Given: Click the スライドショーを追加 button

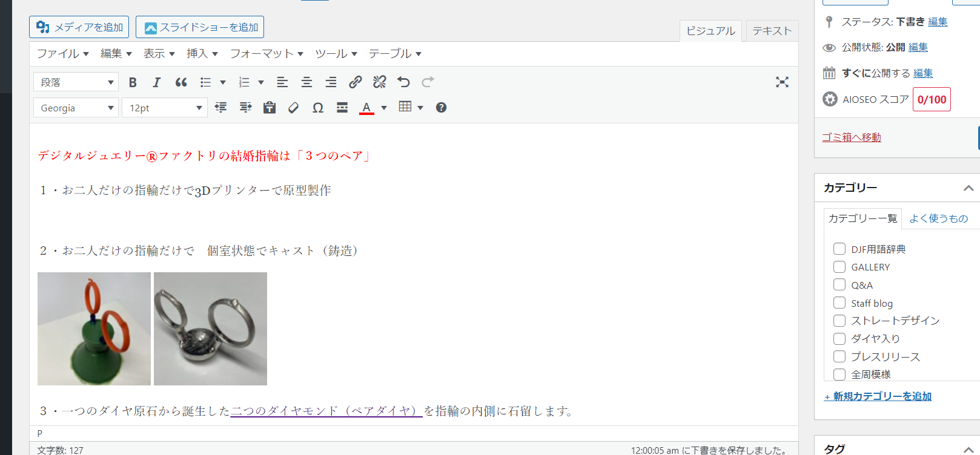Looking at the screenshot, I should pos(200,27).
